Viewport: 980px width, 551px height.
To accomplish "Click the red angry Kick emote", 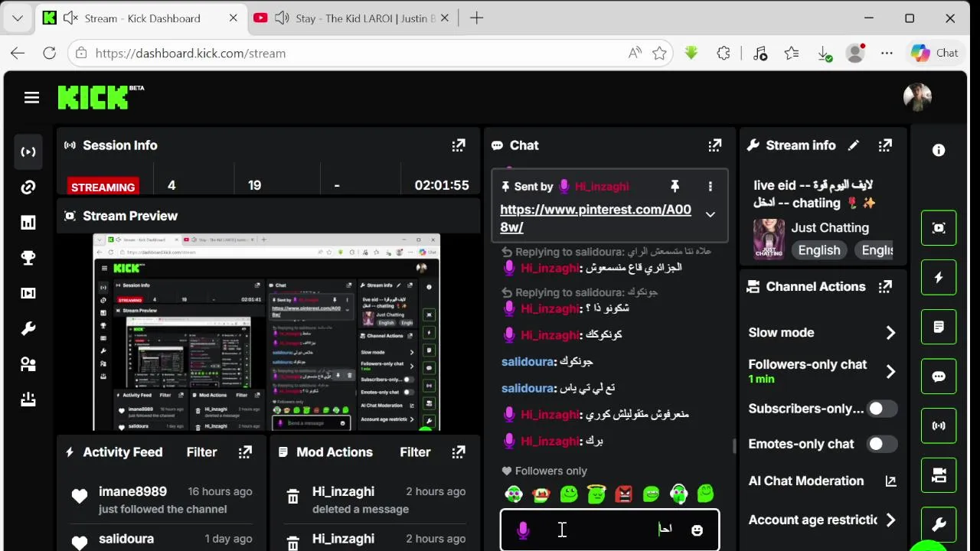I will (x=623, y=494).
